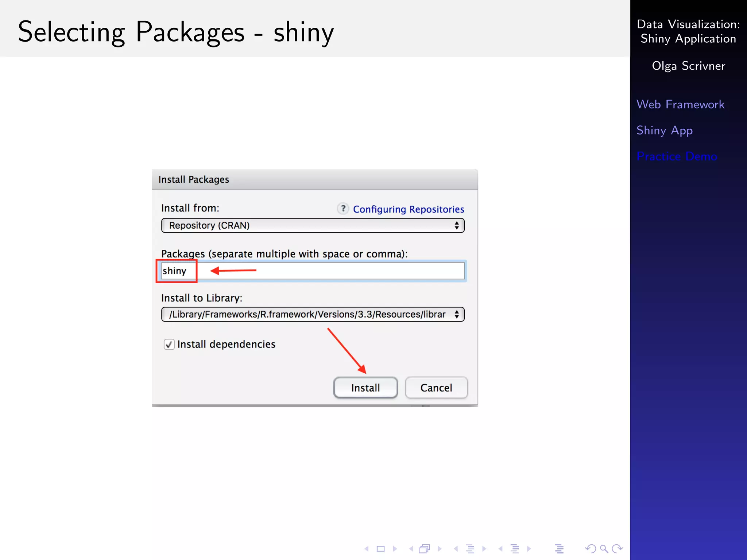Open Web Framework section in sidebar
This screenshot has width=747, height=560.
680,104
